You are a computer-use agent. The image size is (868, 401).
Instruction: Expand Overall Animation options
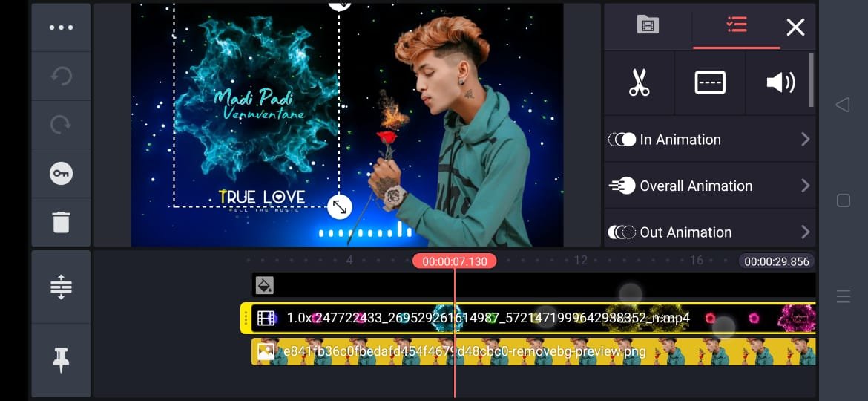point(709,186)
